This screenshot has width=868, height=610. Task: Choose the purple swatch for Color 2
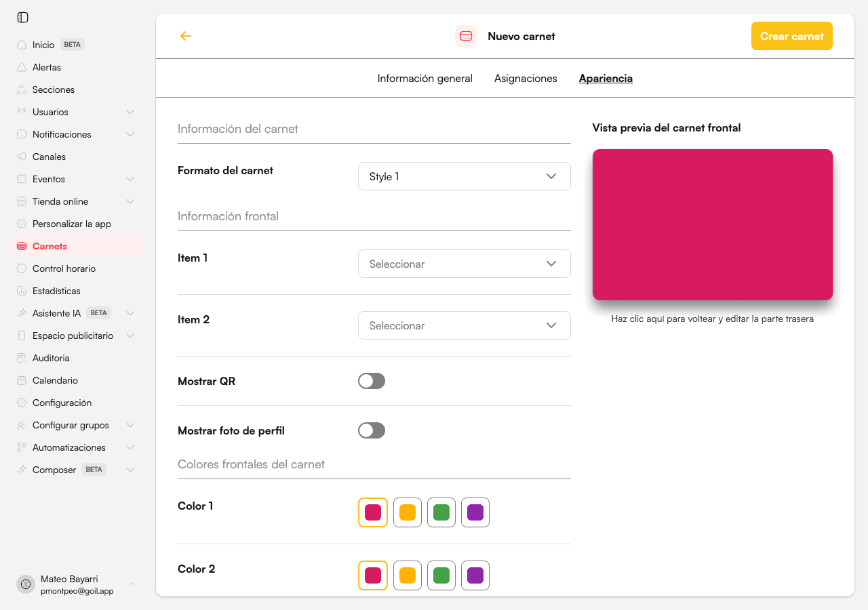click(x=475, y=575)
